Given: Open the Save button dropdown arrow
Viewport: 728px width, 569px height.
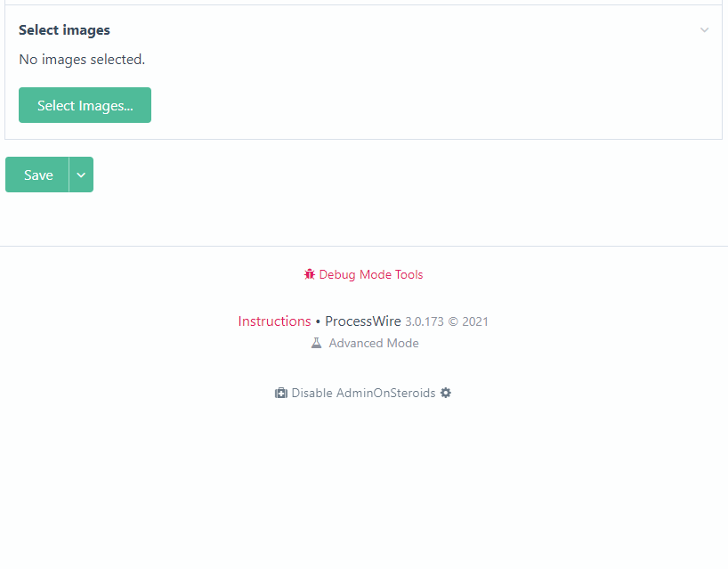Looking at the screenshot, I should (81, 175).
